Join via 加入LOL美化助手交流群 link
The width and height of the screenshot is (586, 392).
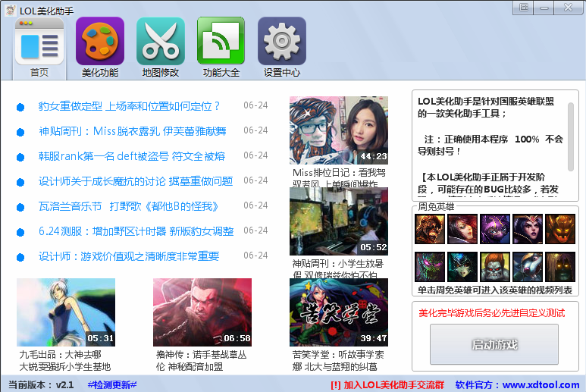[387, 385]
